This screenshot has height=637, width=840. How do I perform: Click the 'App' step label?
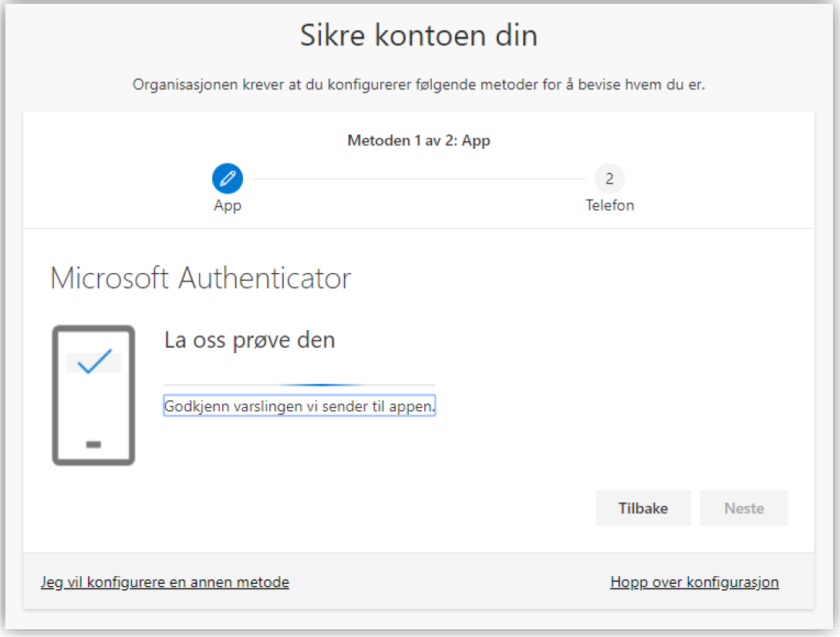point(228,206)
